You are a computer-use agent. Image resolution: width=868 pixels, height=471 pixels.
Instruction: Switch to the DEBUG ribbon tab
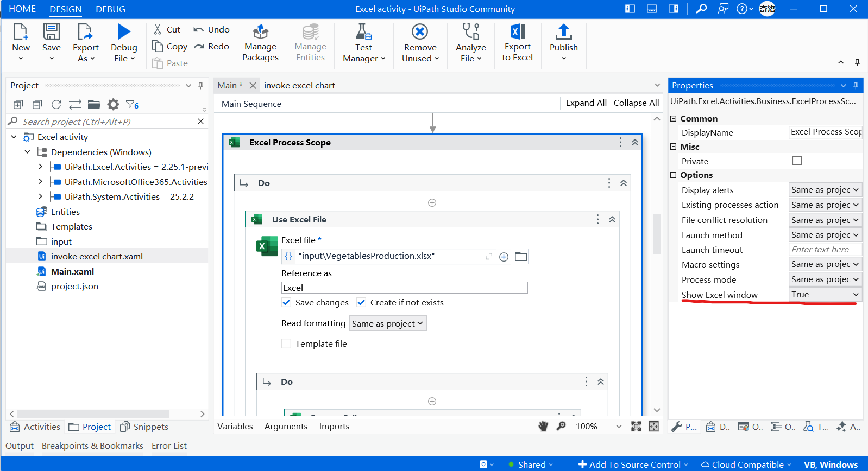click(110, 9)
